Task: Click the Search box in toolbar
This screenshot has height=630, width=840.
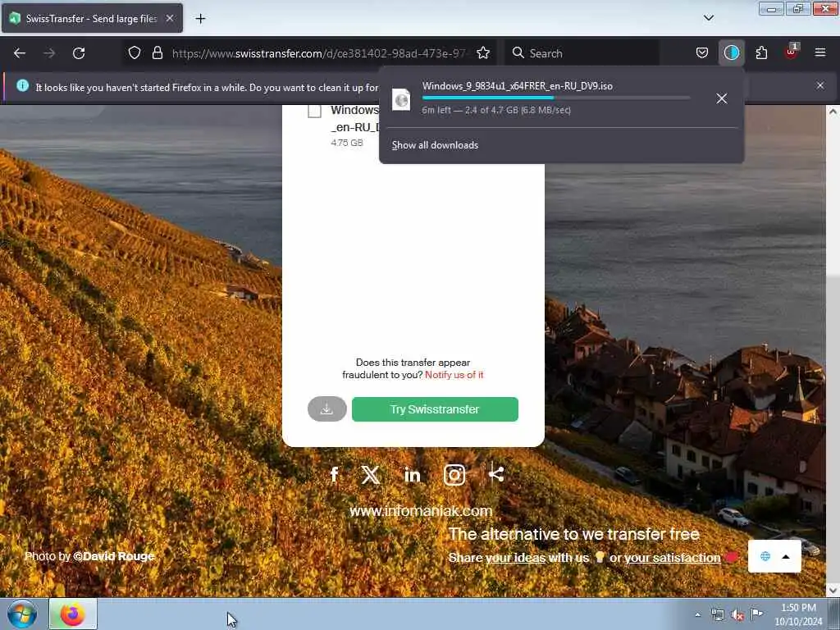Action: (x=583, y=52)
